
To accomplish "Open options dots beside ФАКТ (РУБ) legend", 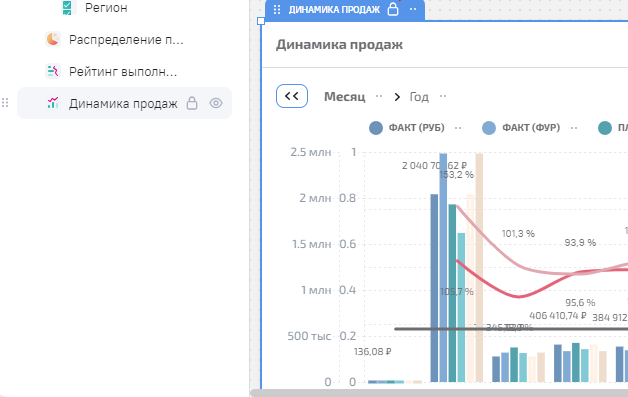I will [458, 128].
